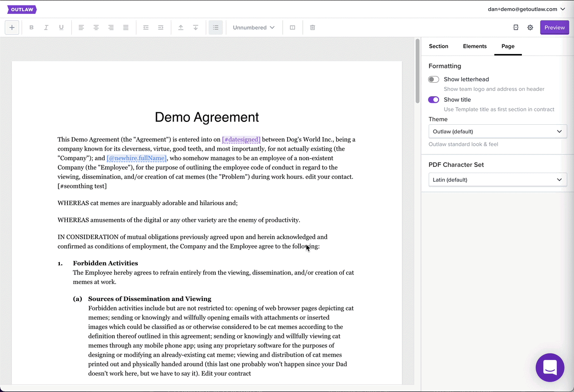Click the Outlaw logo
The height and width of the screenshot is (392, 574).
pyautogui.click(x=22, y=9)
